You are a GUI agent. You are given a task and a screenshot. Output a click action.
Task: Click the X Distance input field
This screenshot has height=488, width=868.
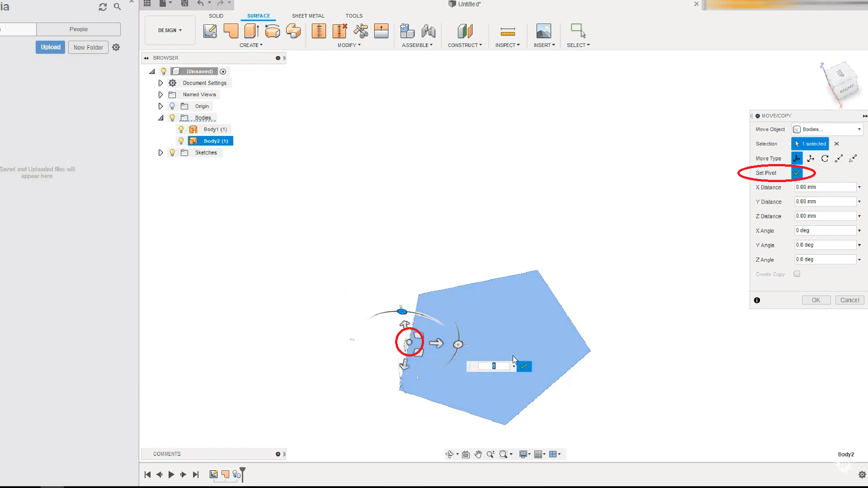coord(825,187)
